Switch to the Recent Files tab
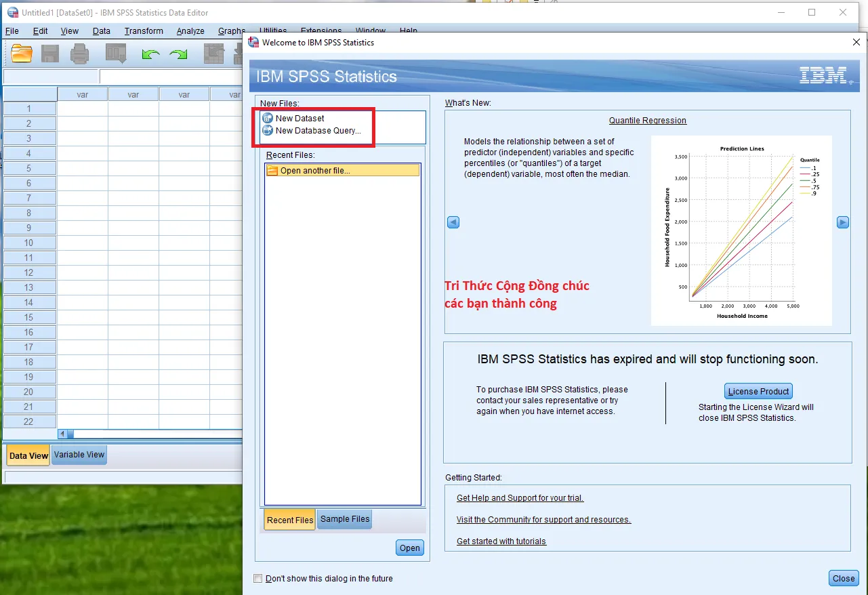Screen dimensions: 868x595 [x=289, y=519]
